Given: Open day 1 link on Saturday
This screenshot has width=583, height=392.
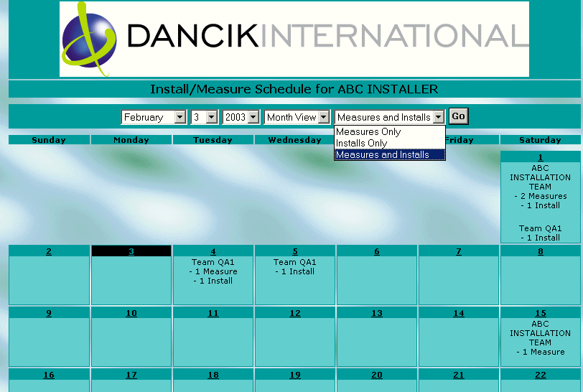Looking at the screenshot, I should point(540,157).
